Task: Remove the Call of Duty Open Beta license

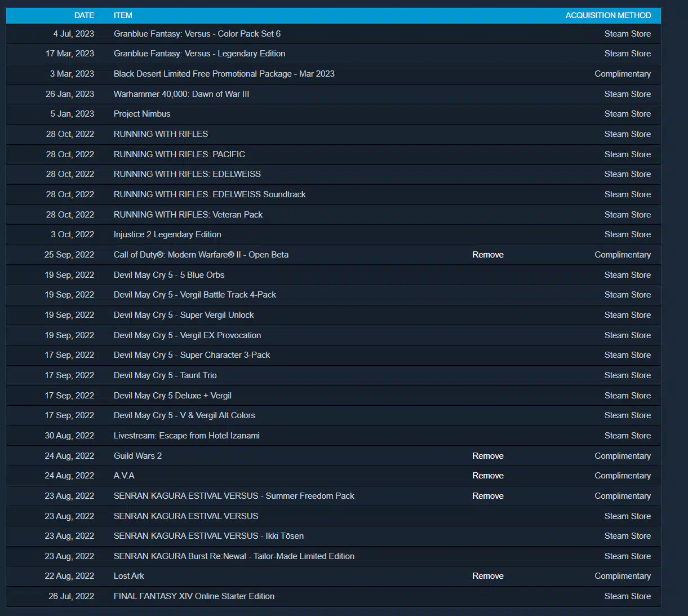Action: coord(488,255)
